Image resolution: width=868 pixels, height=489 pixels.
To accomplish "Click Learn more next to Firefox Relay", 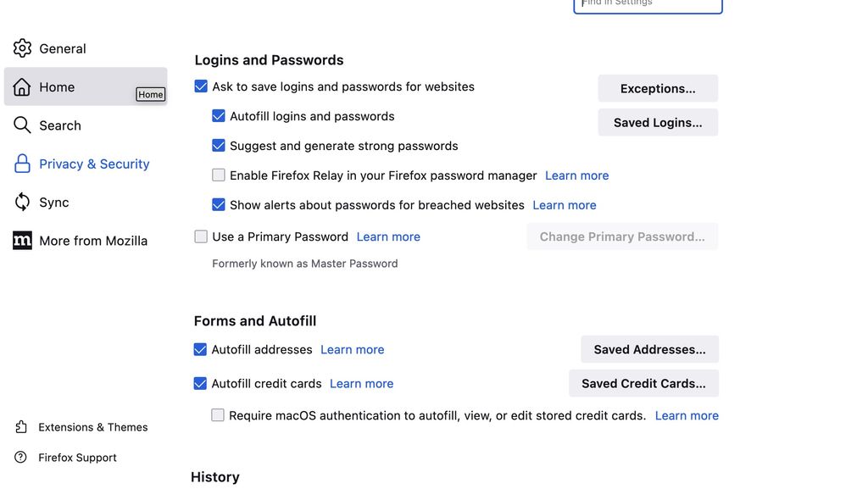I will (576, 175).
